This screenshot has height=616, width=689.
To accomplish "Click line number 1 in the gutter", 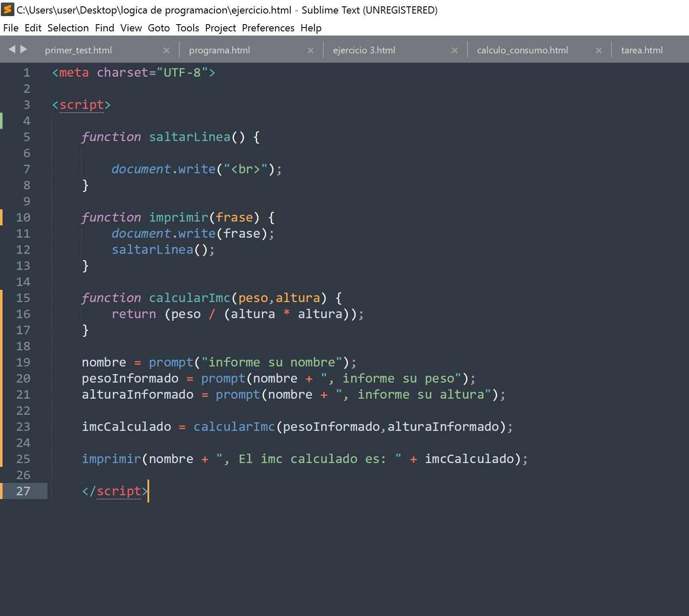I will pyautogui.click(x=27, y=73).
